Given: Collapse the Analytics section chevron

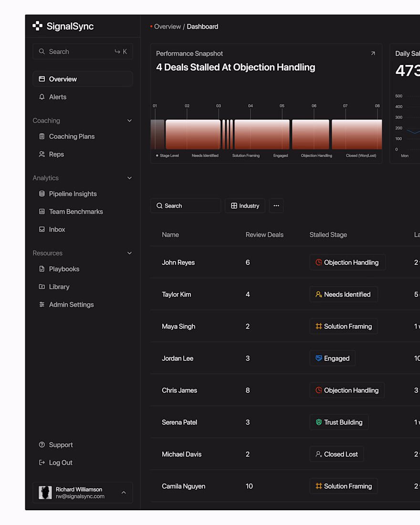Looking at the screenshot, I should (x=130, y=178).
